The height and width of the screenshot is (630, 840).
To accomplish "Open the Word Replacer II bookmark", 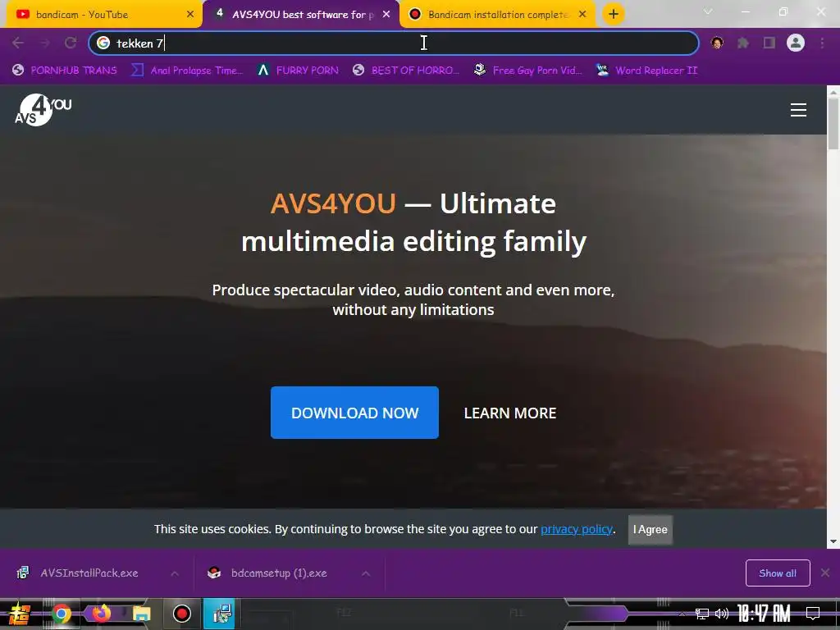I will pyautogui.click(x=646, y=71).
